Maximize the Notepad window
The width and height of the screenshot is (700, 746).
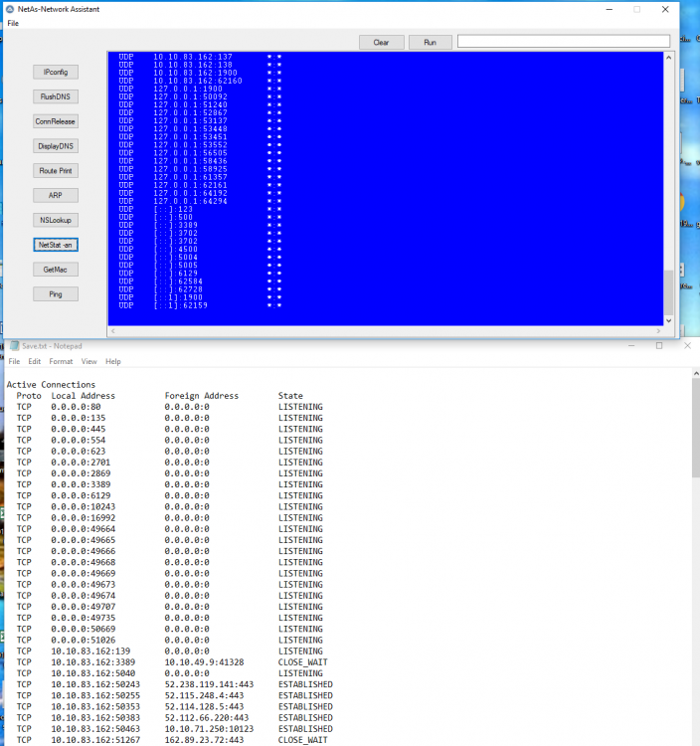tap(659, 346)
